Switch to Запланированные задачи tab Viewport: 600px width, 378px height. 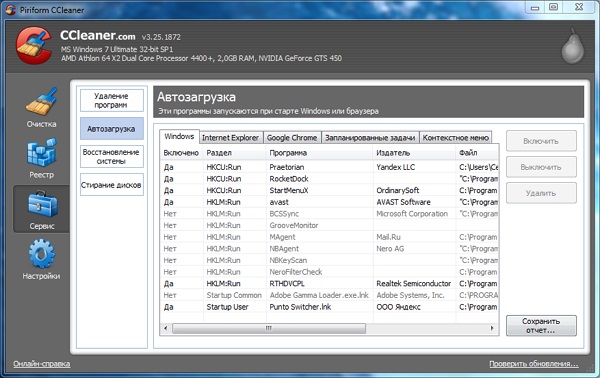coord(370,138)
